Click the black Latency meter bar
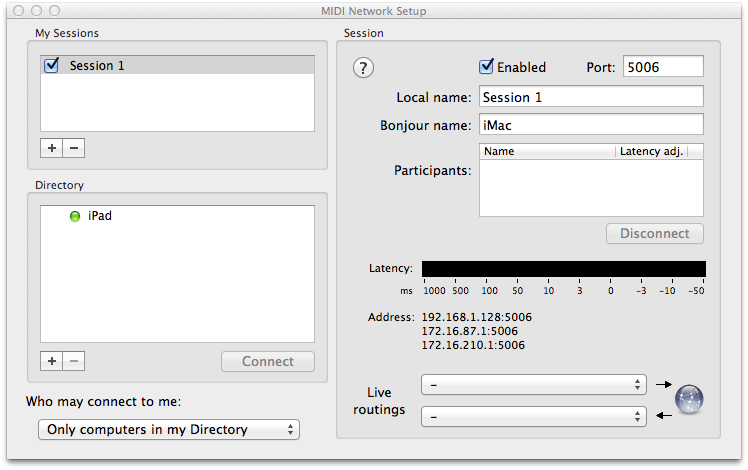748x470 pixels. coord(564,269)
